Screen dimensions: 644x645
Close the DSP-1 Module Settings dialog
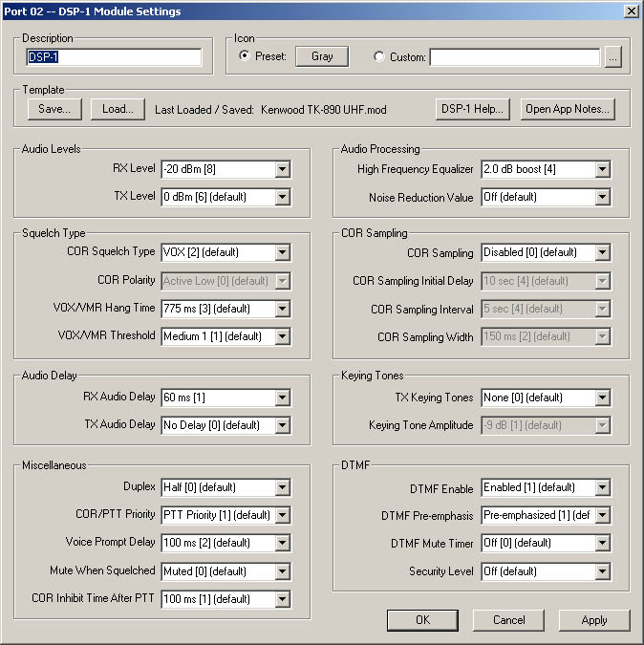tap(631, 11)
